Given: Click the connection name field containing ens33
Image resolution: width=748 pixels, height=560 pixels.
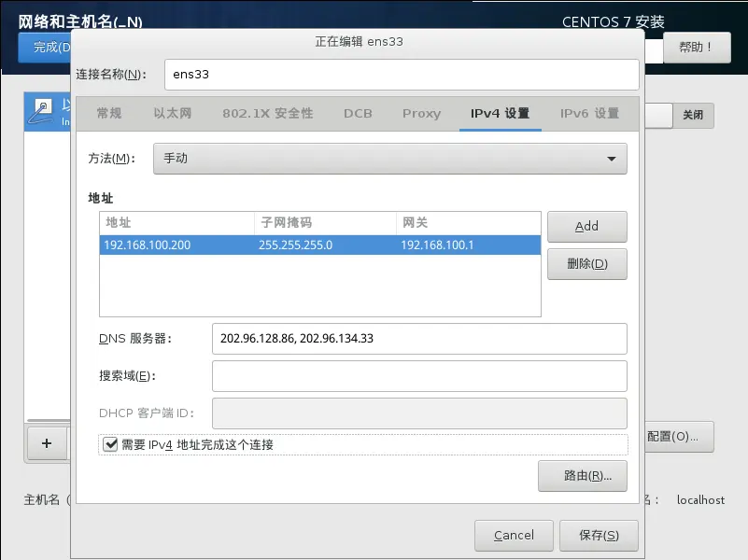Looking at the screenshot, I should (402, 75).
